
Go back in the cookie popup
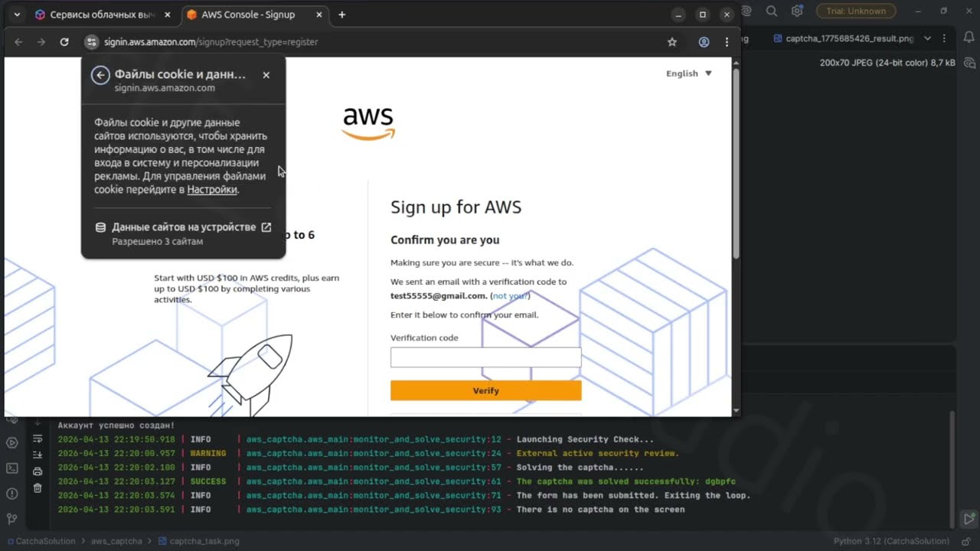pos(100,74)
